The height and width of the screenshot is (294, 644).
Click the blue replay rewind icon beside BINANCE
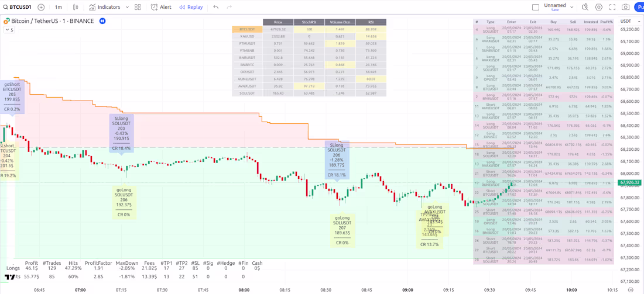pos(102,21)
